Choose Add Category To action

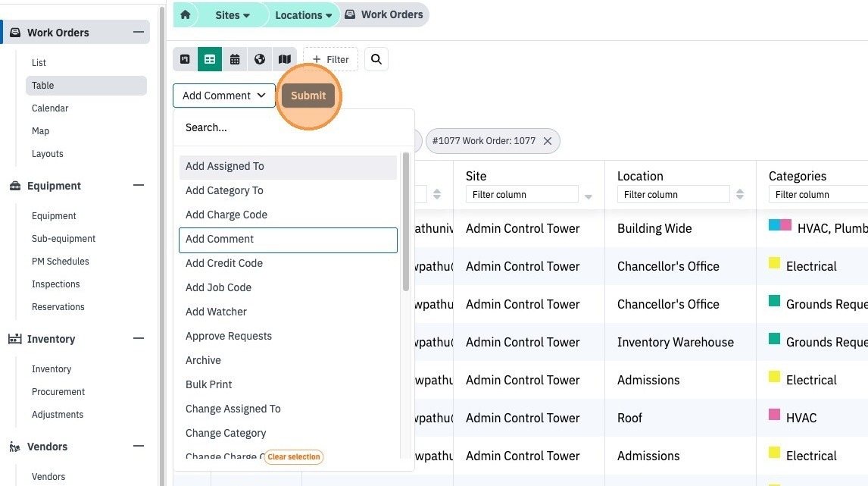pos(288,190)
